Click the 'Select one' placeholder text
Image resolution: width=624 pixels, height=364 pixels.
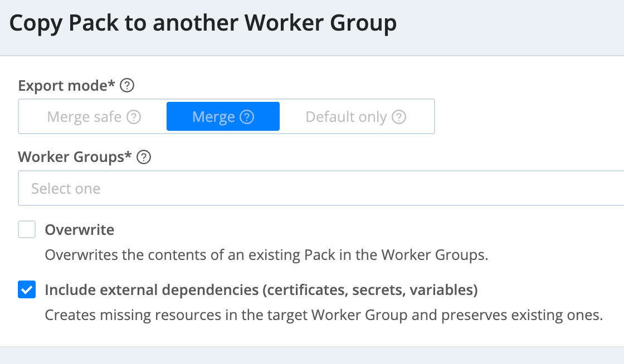click(66, 189)
